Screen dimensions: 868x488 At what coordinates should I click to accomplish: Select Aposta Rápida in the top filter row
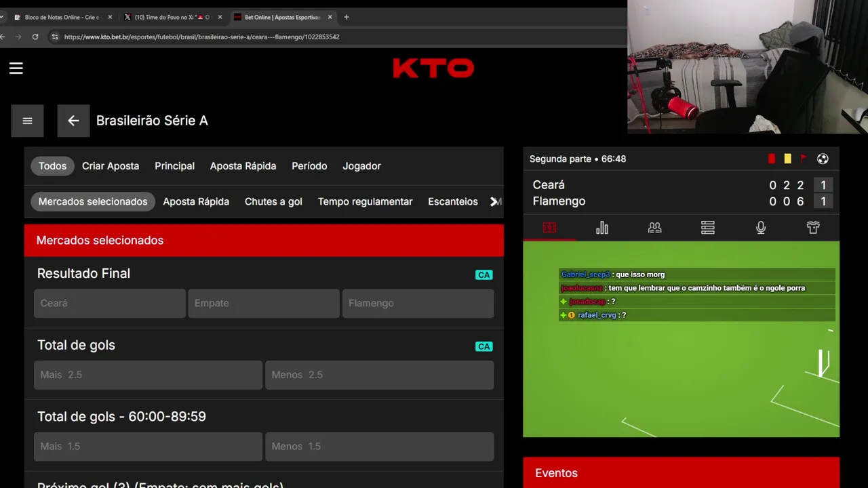pyautogui.click(x=243, y=166)
